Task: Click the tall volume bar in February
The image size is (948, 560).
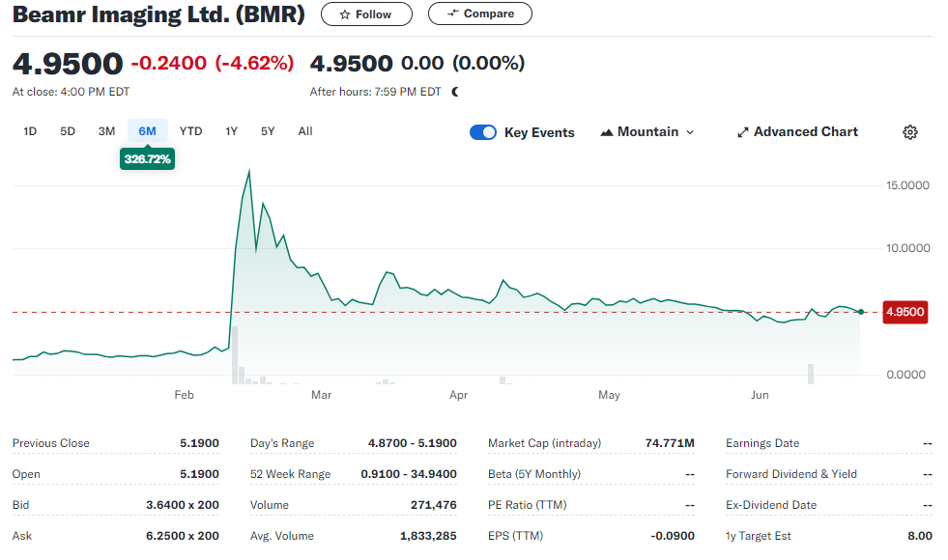Action: [235, 355]
